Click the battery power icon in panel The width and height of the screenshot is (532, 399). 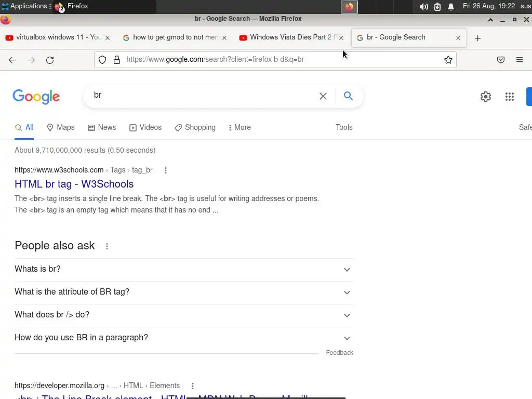click(437, 7)
